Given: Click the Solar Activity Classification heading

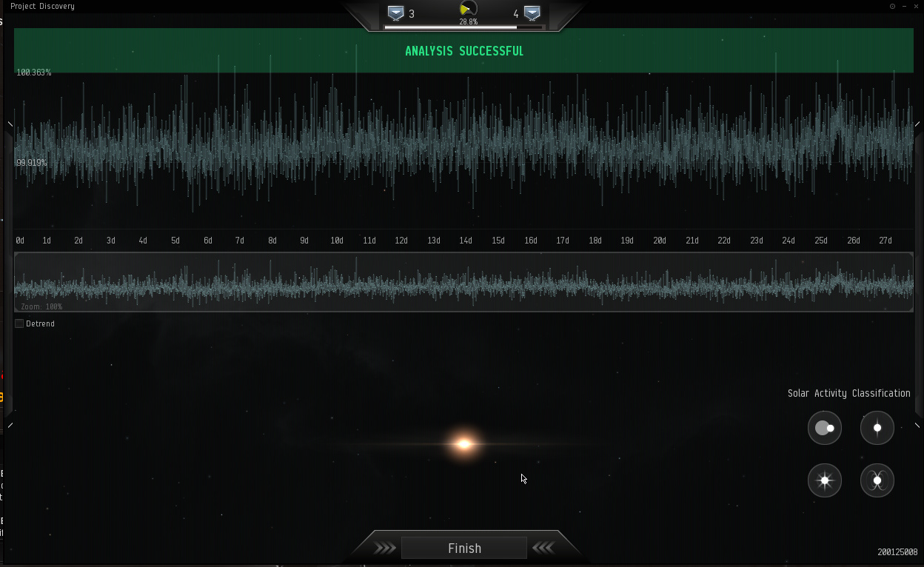Looking at the screenshot, I should point(849,393).
